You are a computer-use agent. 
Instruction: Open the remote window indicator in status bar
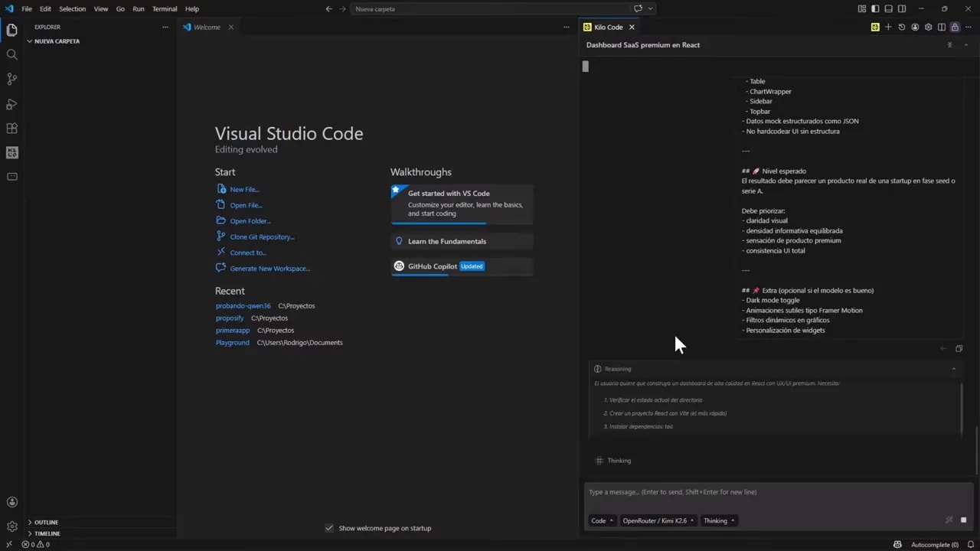8,545
